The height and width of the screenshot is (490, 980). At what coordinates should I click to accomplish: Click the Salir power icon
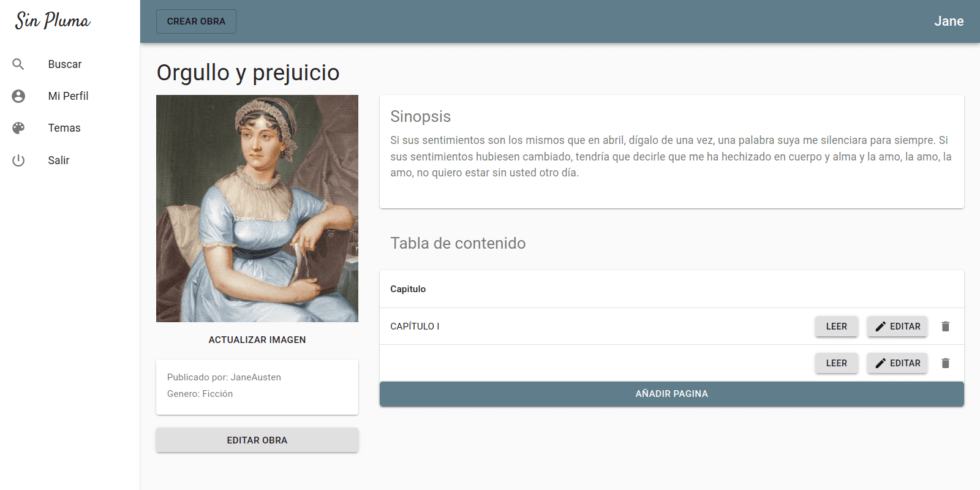coord(18,160)
